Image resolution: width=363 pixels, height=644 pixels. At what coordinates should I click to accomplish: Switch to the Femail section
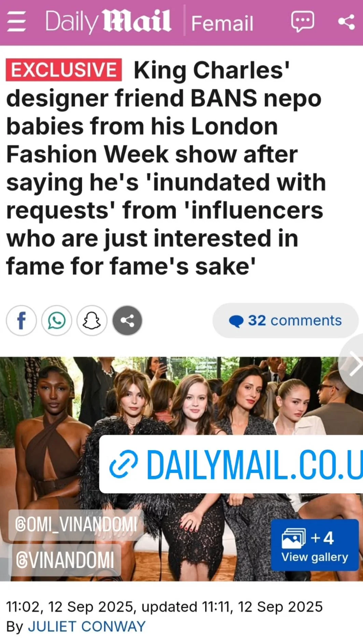point(222,23)
